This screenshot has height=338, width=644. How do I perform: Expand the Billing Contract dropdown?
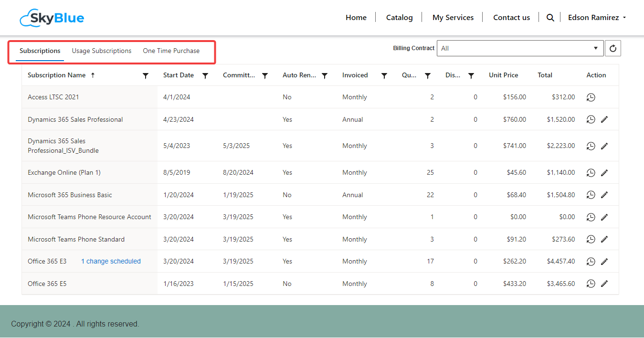pyautogui.click(x=519, y=48)
